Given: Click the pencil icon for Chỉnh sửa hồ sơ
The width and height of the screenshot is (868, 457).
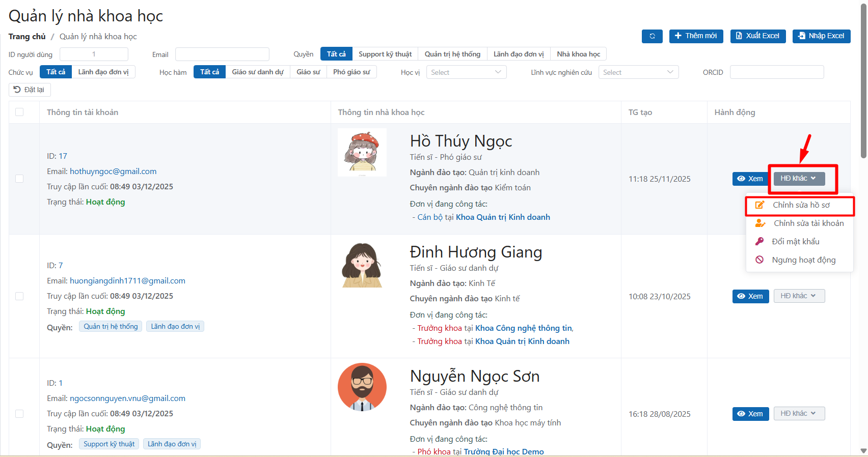Looking at the screenshot, I should [x=759, y=205].
